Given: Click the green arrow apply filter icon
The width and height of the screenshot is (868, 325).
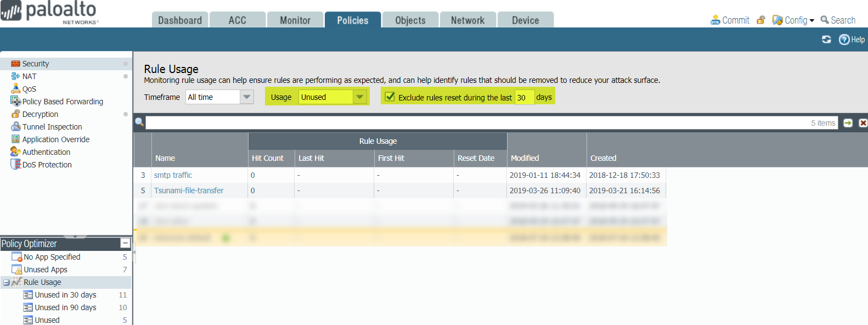Looking at the screenshot, I should pyautogui.click(x=848, y=123).
